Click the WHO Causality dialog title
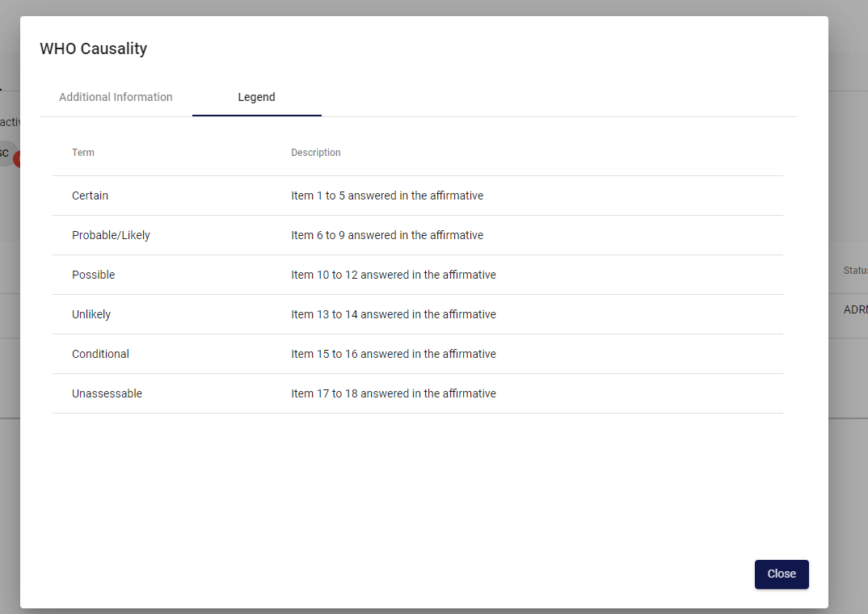Screen dimensions: 868x614 pyautogui.click(x=93, y=48)
